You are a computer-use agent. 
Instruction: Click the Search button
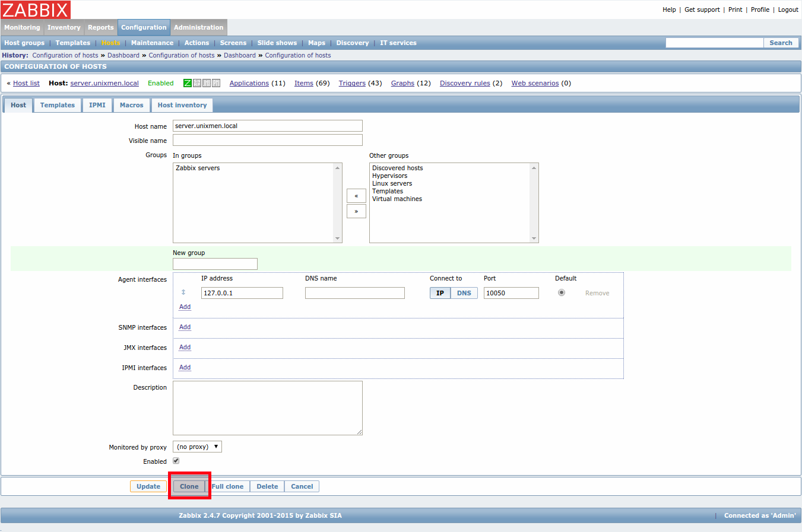click(781, 43)
